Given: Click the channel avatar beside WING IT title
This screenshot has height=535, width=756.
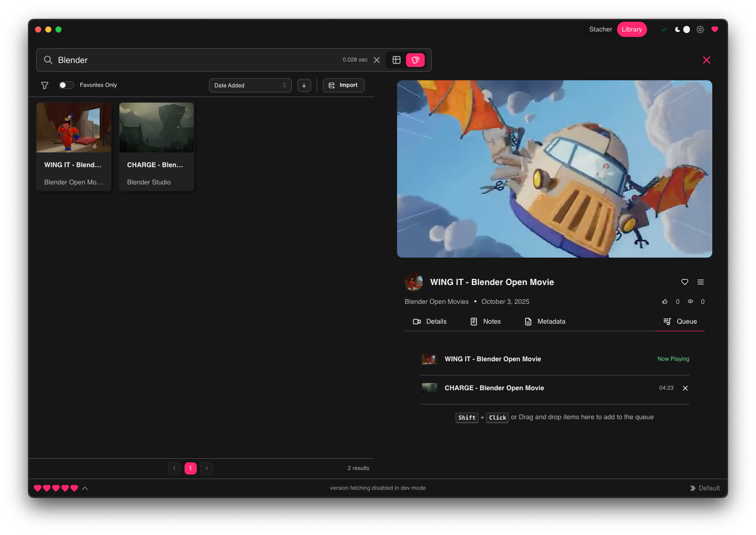Looking at the screenshot, I should [x=414, y=282].
